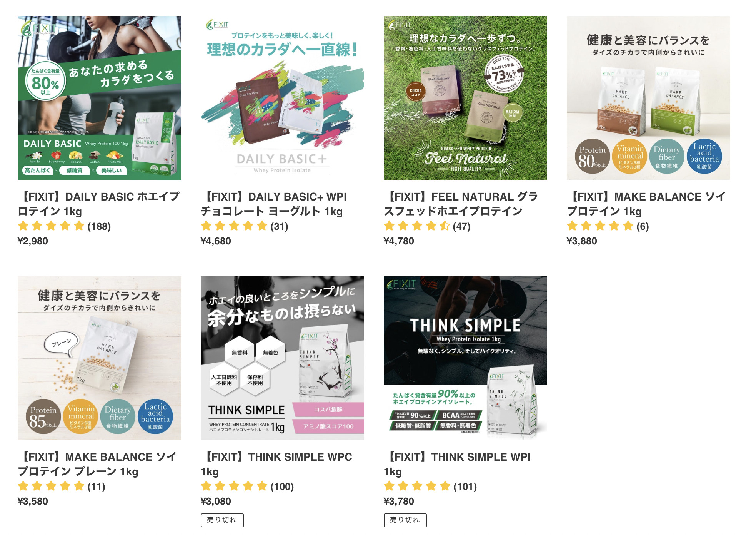This screenshot has height=535, width=756.
Task: Open the 101 reviews star rating
Action: click(x=430, y=486)
